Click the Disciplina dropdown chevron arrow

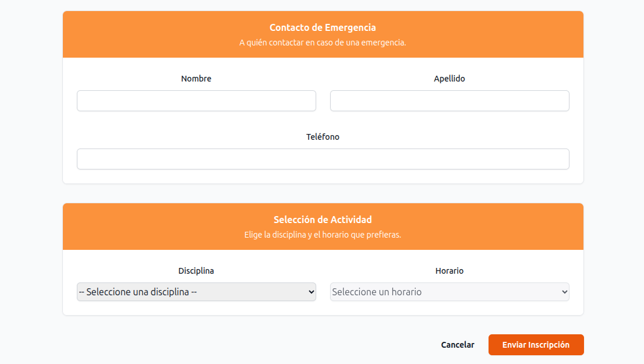(x=310, y=292)
